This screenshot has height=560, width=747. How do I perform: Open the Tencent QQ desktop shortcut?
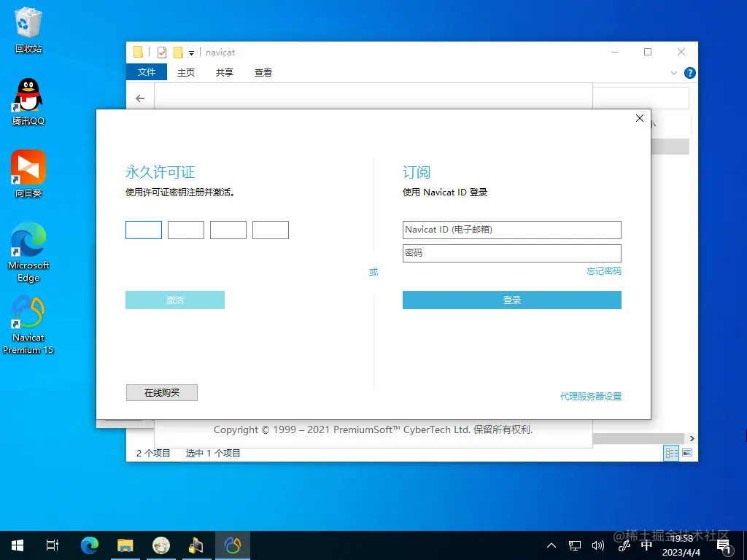[x=28, y=102]
